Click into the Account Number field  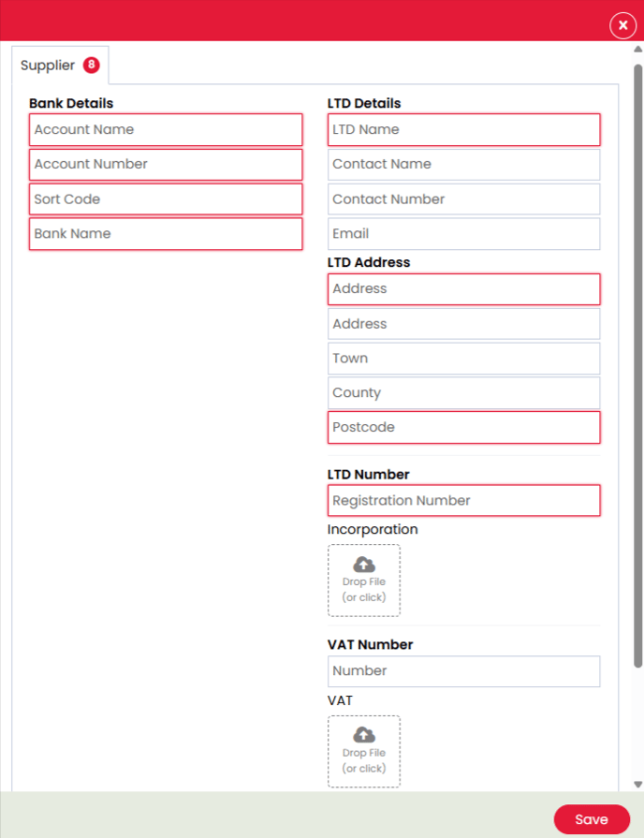(166, 165)
